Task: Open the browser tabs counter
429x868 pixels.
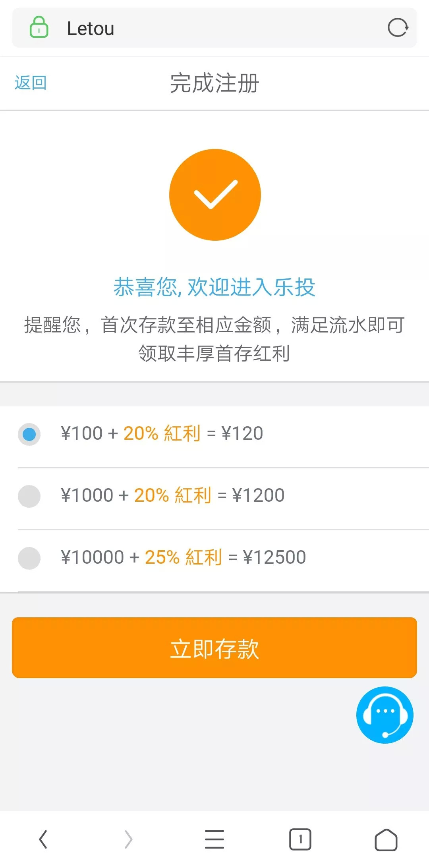Action: pyautogui.click(x=300, y=839)
